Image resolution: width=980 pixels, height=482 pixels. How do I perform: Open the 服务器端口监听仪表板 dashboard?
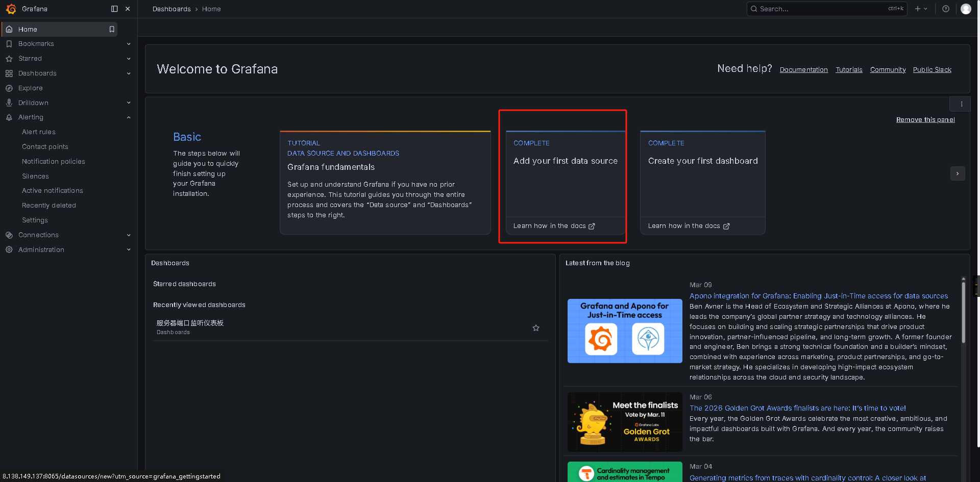pyautogui.click(x=190, y=323)
